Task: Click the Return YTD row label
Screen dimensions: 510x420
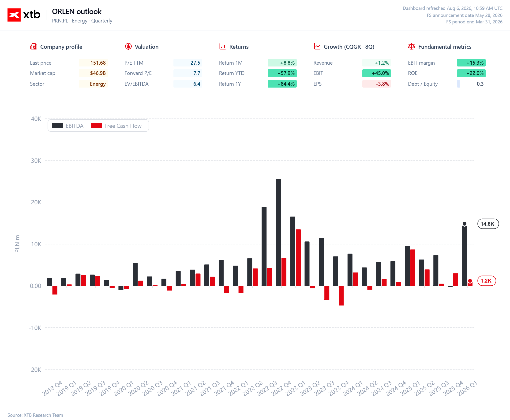Action: 232,73
